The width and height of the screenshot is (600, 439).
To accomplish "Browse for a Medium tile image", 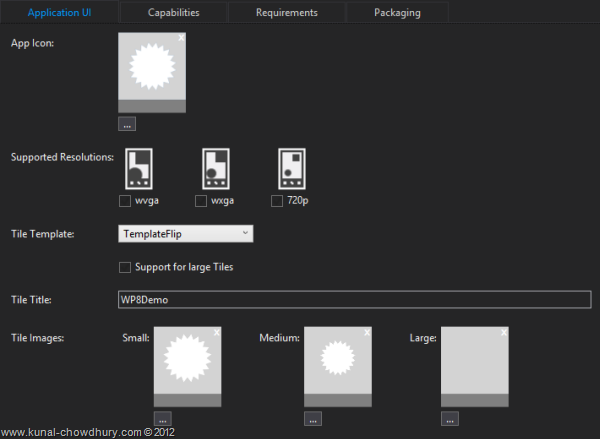I will tap(313, 419).
